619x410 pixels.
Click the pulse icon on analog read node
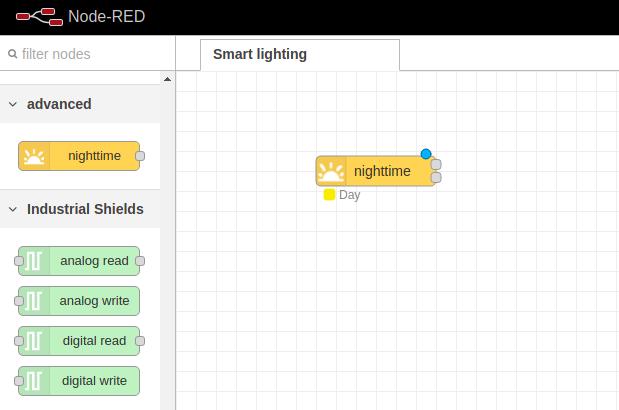click(34, 261)
